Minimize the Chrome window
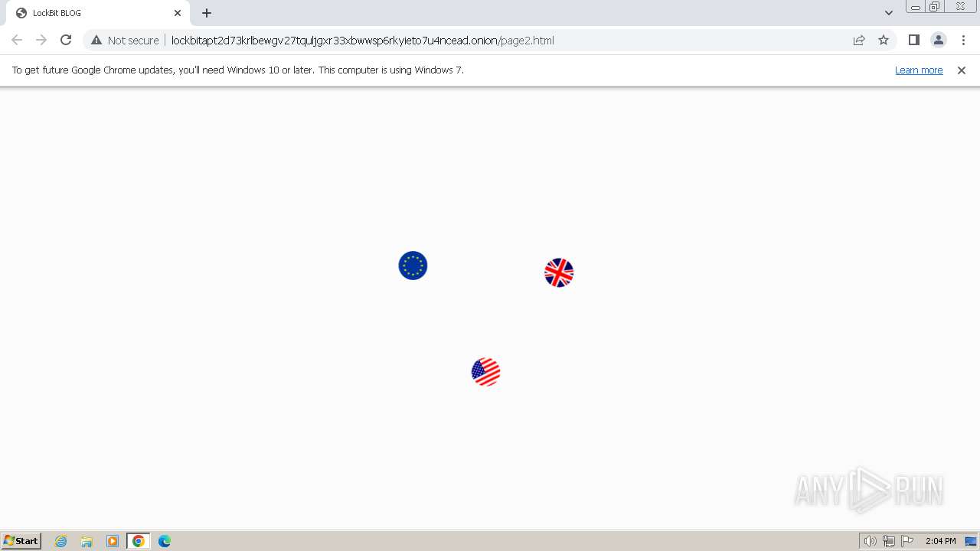This screenshot has height=551, width=980. point(915,6)
